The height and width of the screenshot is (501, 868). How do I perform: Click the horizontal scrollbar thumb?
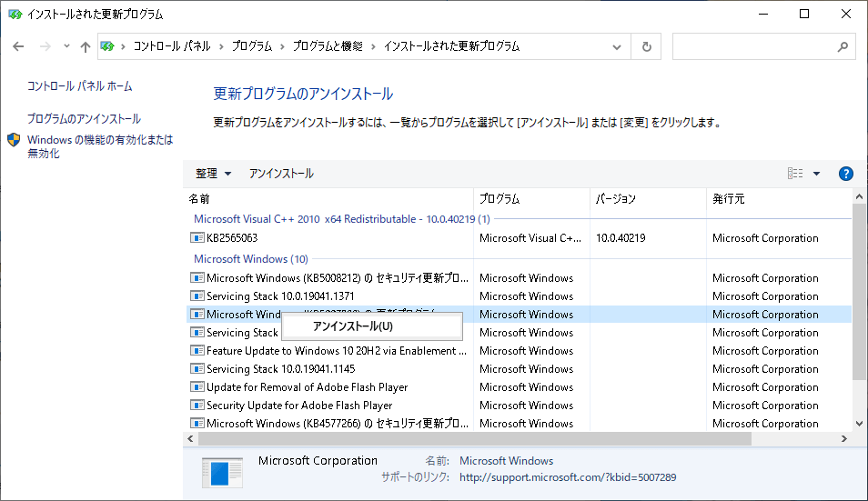tap(474, 438)
